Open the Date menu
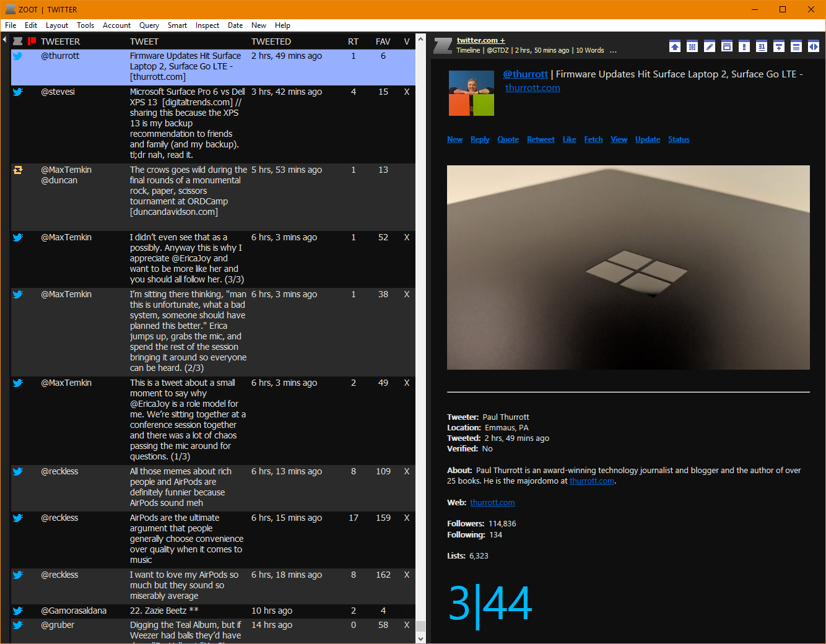The image size is (826, 644). click(235, 25)
